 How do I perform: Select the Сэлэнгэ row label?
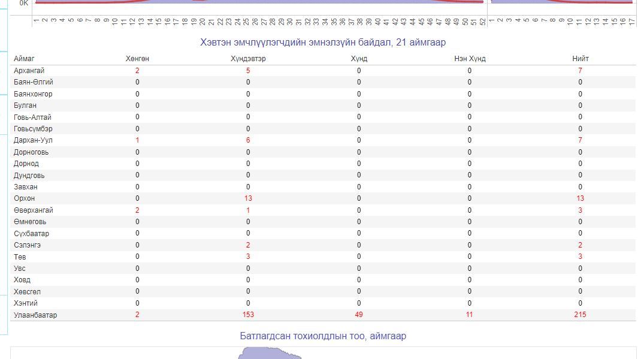tap(28, 245)
